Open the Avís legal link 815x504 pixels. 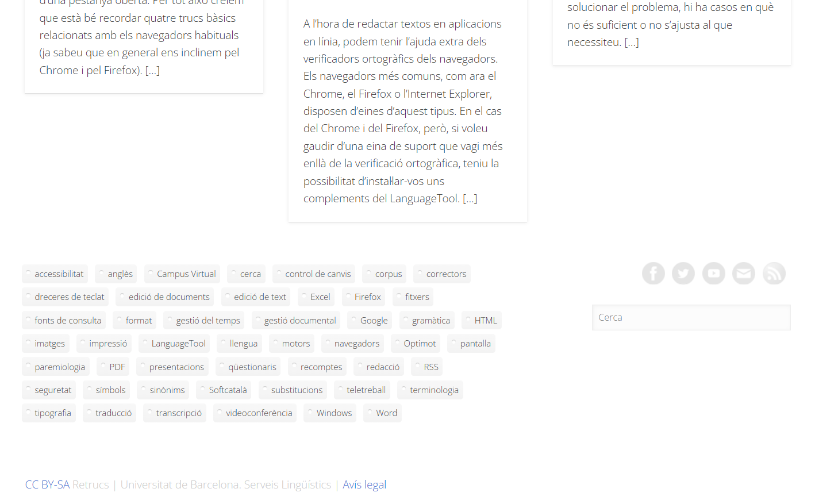tap(364, 484)
